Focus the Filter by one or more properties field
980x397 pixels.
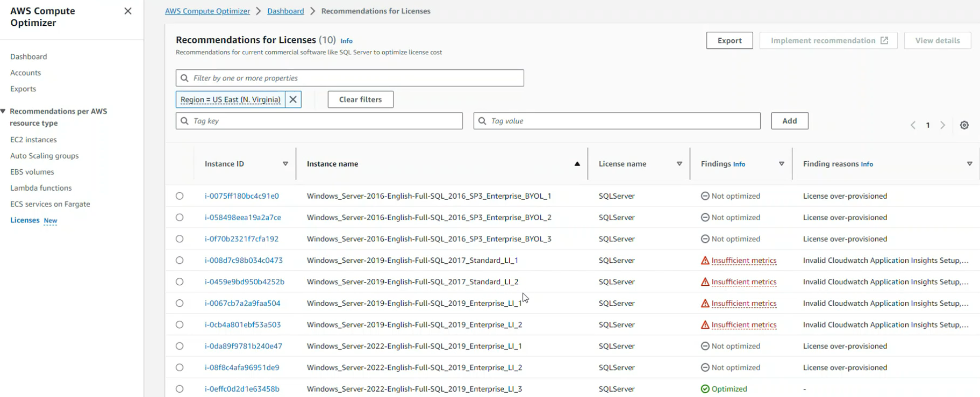(350, 78)
